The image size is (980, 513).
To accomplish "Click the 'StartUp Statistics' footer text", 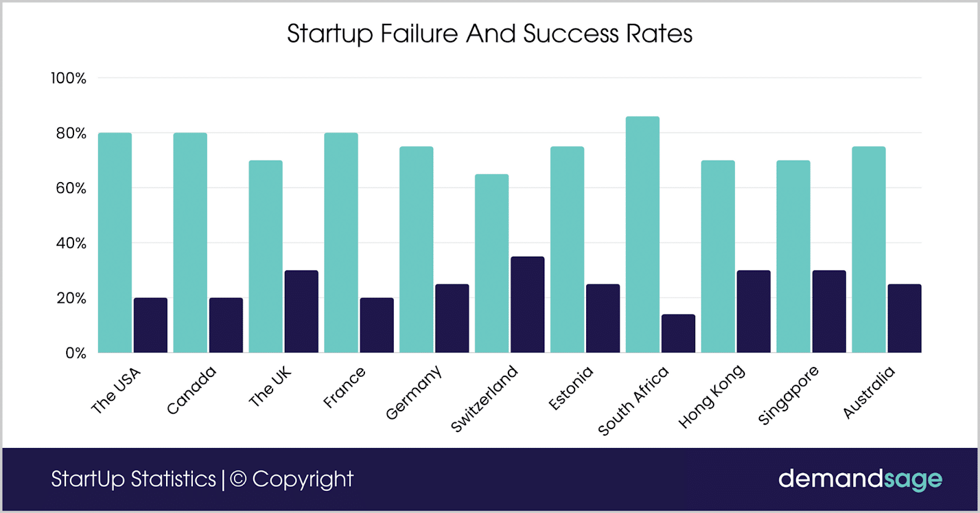I will coord(134,479).
